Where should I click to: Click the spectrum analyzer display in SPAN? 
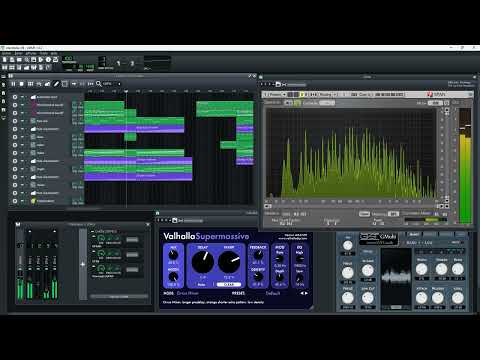pos(351,153)
